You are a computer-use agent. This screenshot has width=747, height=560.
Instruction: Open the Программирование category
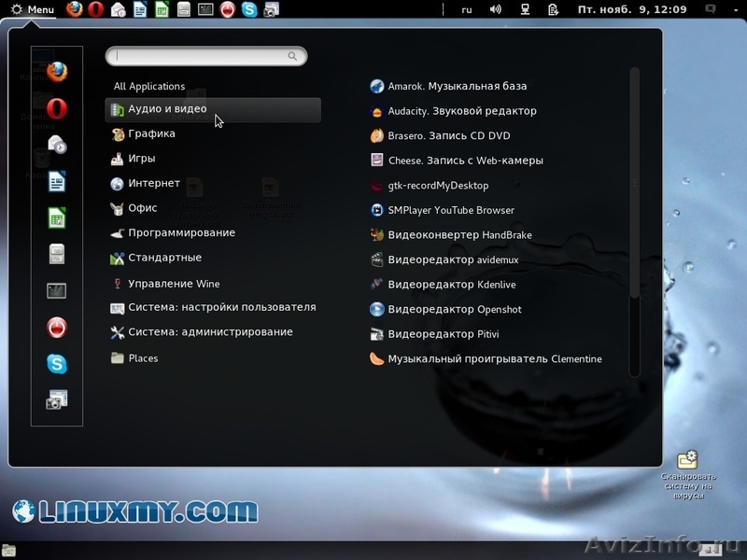pyautogui.click(x=173, y=232)
